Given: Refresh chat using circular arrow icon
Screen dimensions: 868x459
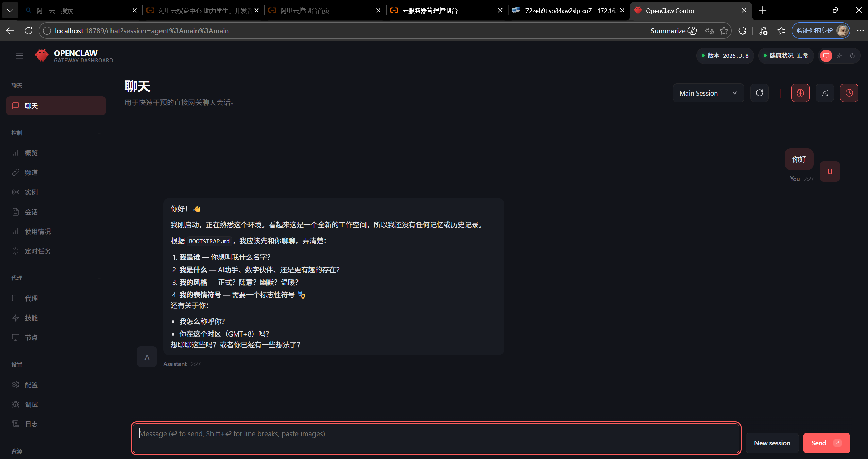Looking at the screenshot, I should [x=759, y=93].
